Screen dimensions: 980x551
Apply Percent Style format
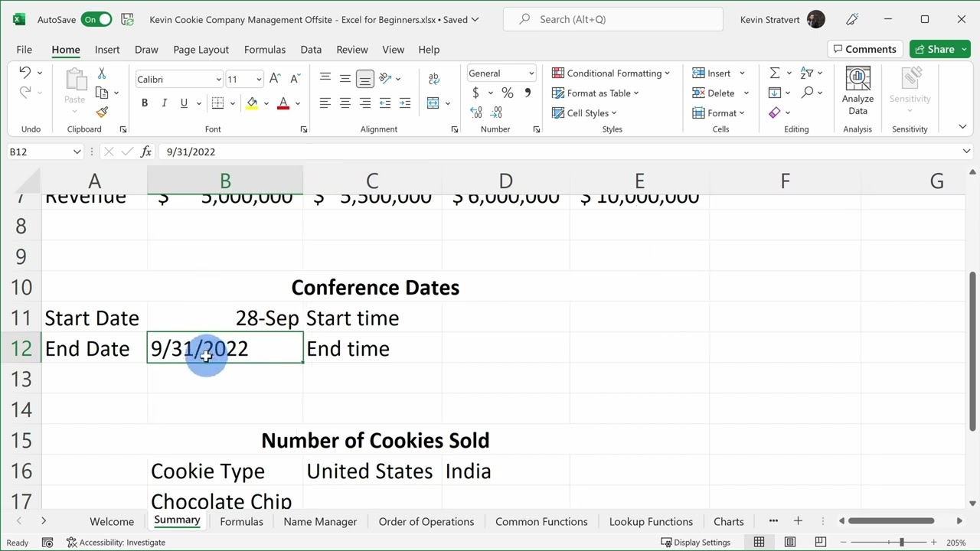click(508, 93)
